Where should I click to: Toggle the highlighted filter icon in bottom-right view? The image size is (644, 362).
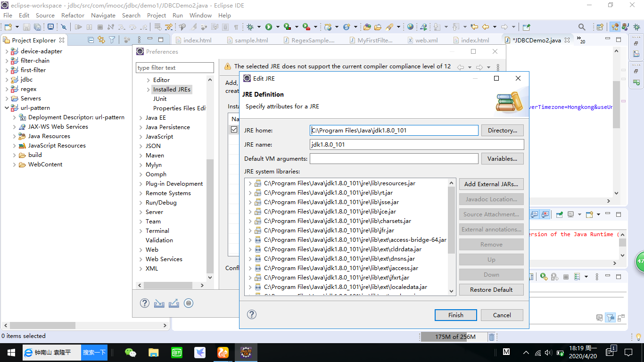tap(611, 318)
